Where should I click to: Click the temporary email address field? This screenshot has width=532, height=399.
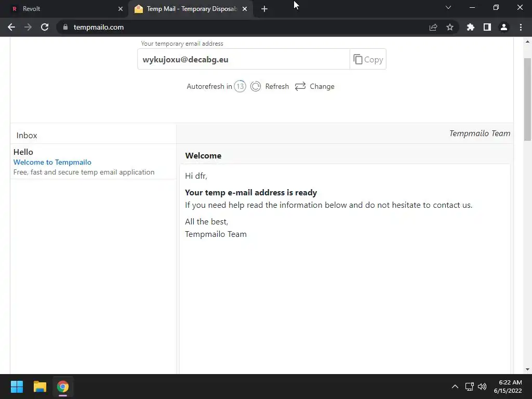(244, 59)
